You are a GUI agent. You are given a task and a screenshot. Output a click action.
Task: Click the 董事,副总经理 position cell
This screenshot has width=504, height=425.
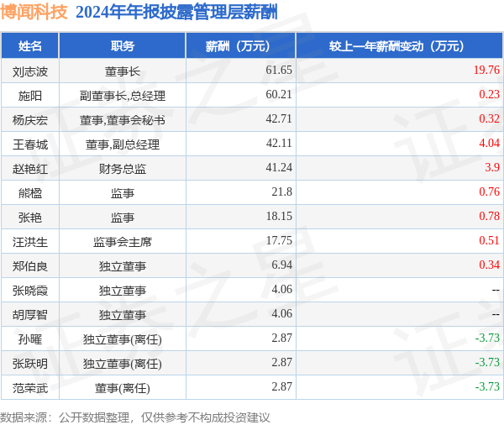pos(123,144)
